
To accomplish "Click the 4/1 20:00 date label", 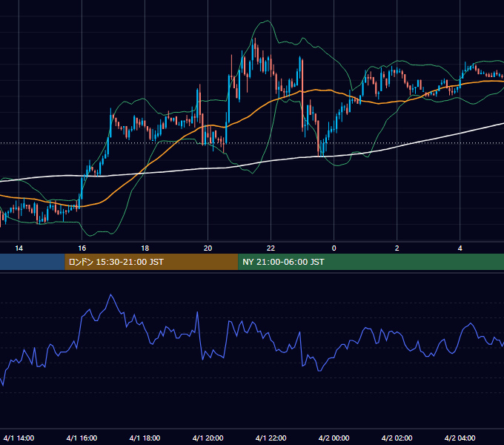I will point(208,438).
